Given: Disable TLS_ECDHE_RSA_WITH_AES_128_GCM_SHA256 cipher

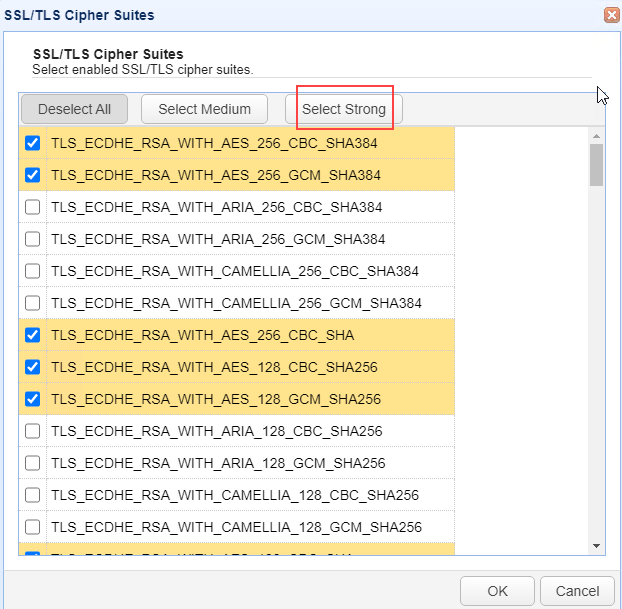Looking at the screenshot, I should click(x=33, y=399).
